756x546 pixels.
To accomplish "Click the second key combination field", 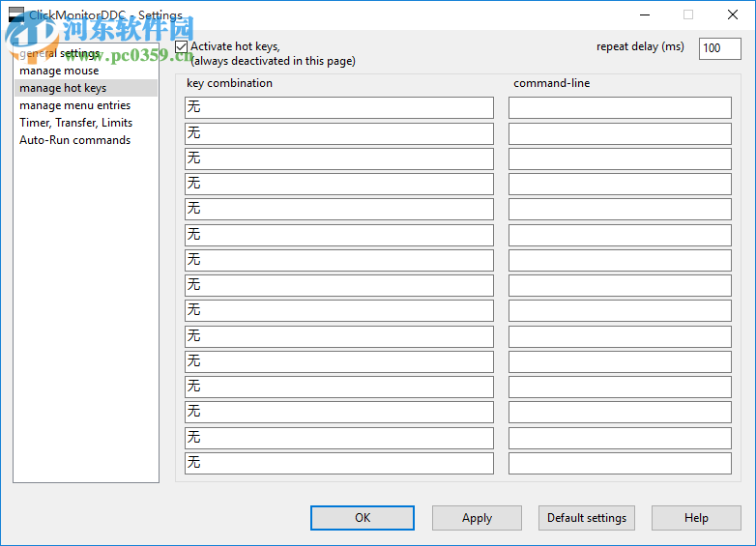I will [x=339, y=133].
